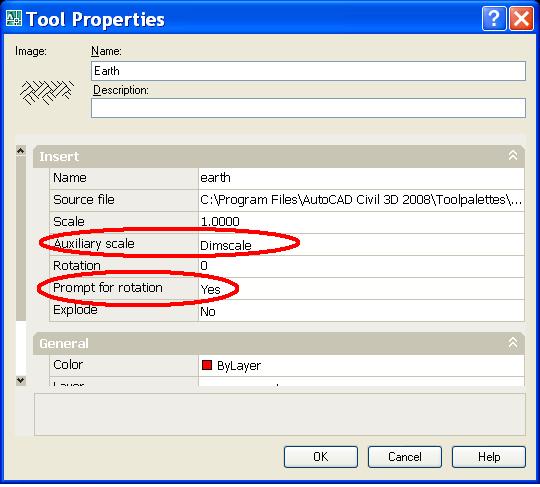This screenshot has width=540, height=487.
Task: Click the scrollbar up arrow
Action: [21, 151]
